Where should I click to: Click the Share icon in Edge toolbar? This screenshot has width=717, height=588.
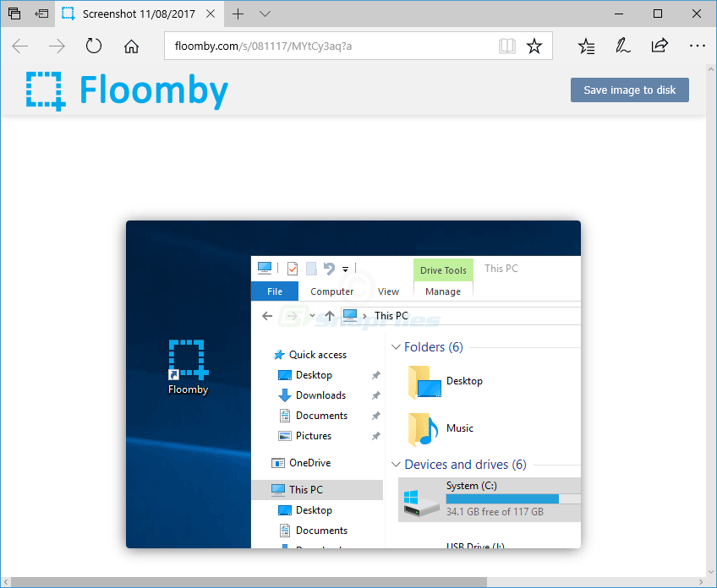click(x=660, y=46)
